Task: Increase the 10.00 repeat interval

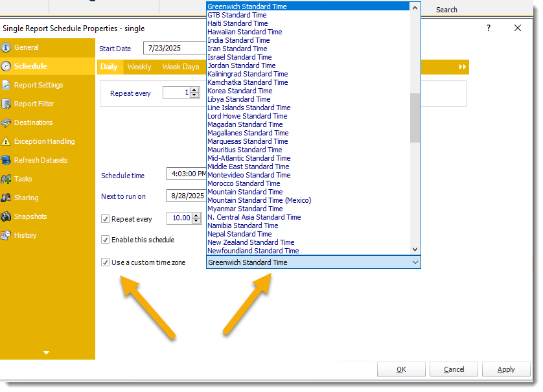Action: click(x=196, y=216)
